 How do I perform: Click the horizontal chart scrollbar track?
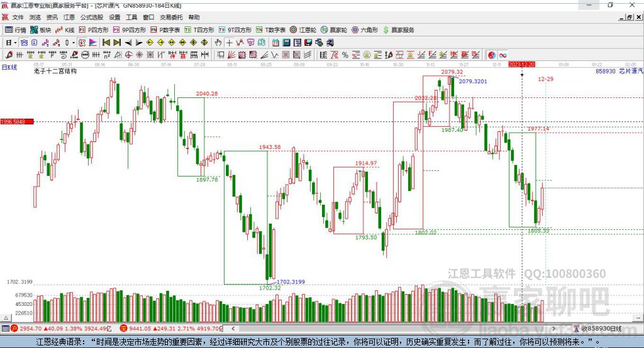pyautogui.click(x=394, y=329)
